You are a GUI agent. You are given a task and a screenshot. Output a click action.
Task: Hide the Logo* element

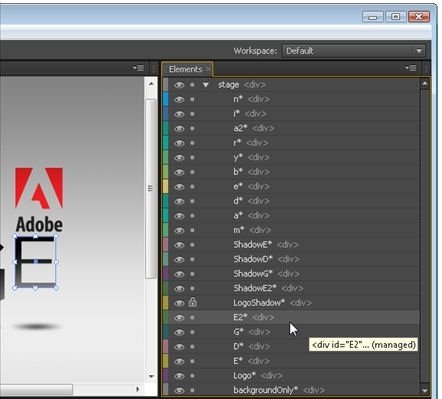click(179, 376)
